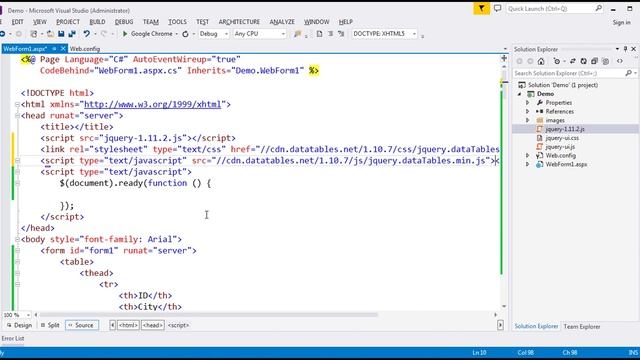
Task: Start debugging with the green play arrow
Action: (125, 34)
